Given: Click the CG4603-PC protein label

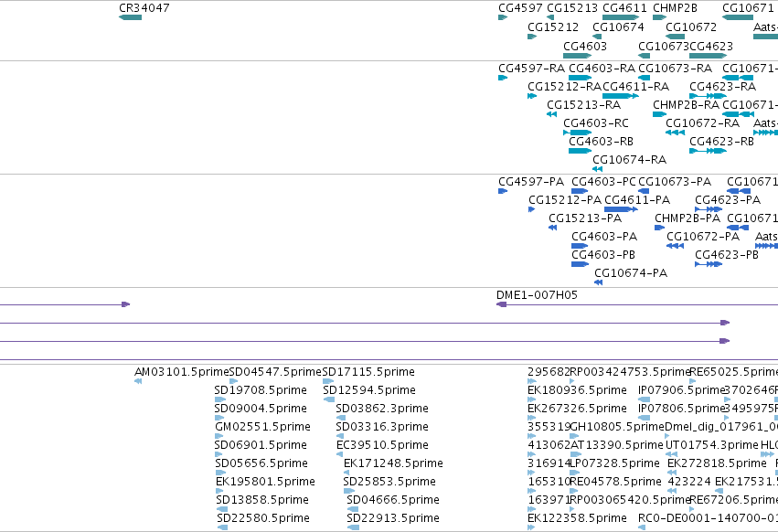Looking at the screenshot, I should coord(603,182).
